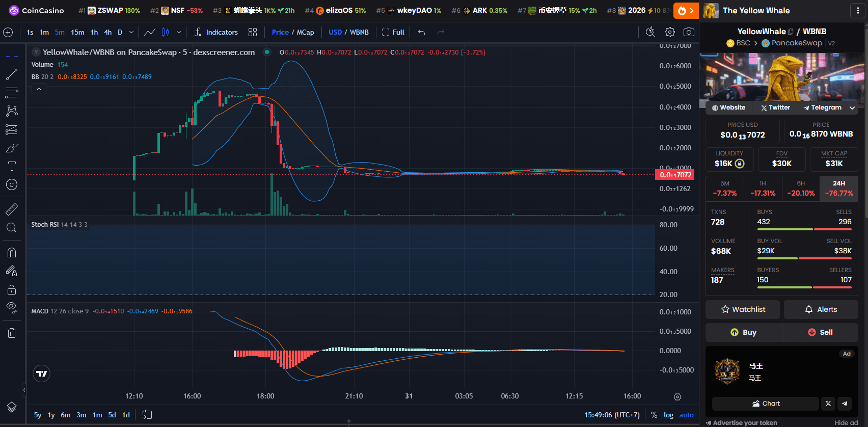Select the 24H stats tab
The height and width of the screenshot is (427, 868).
click(839, 188)
